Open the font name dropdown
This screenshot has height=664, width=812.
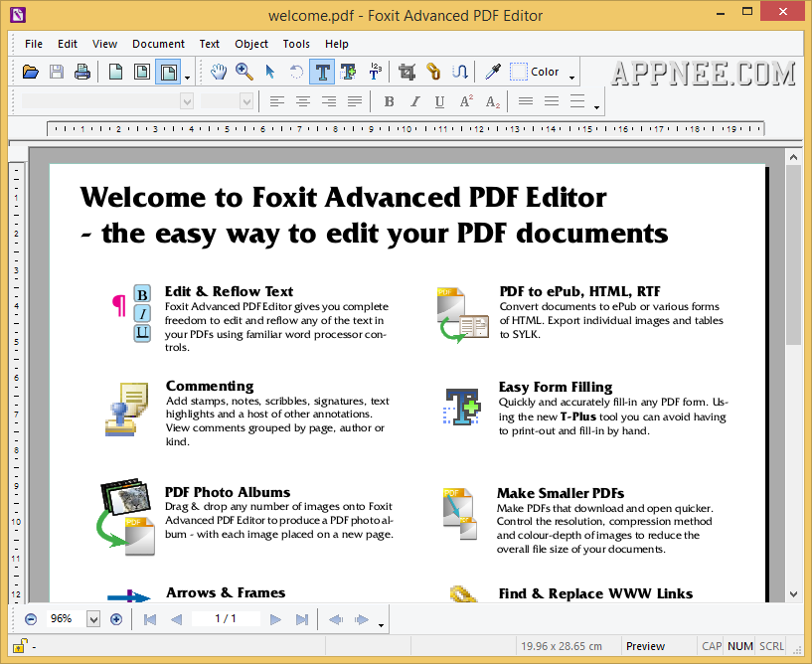point(187,101)
